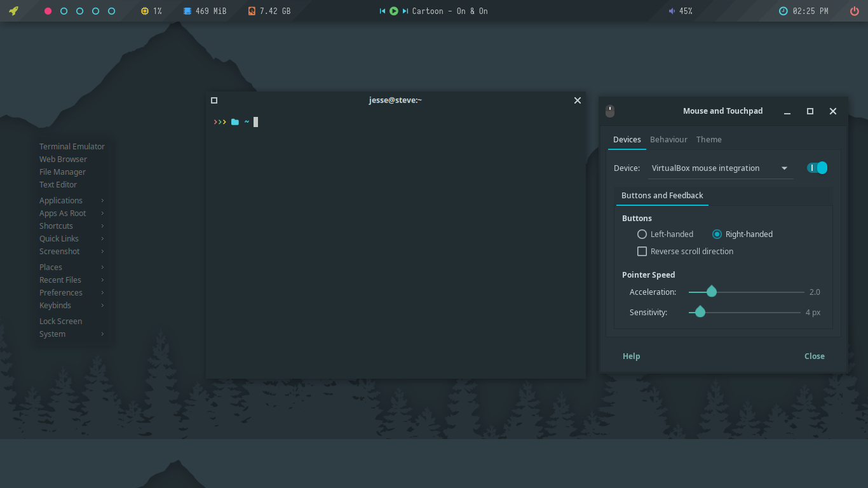868x488 pixels.
Task: Select the Right-handed radio button
Action: (717, 234)
